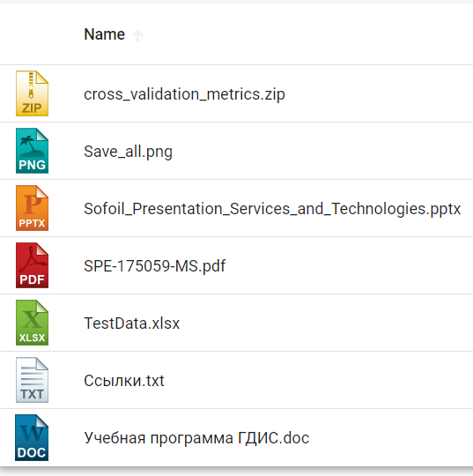Select the SPE-175059-MS.pdf row's empty area
This screenshot has height=476, width=473.
(349, 265)
